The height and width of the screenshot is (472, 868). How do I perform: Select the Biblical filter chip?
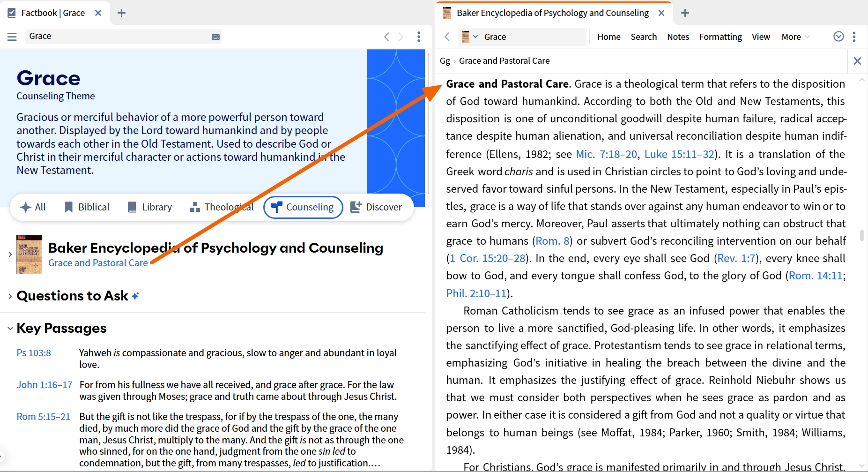point(87,207)
